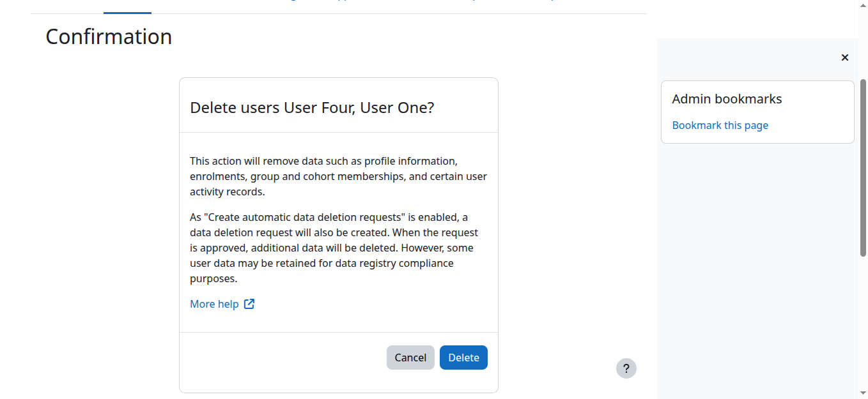
Task: Click the dialog footer left of Cancel
Action: click(281, 358)
